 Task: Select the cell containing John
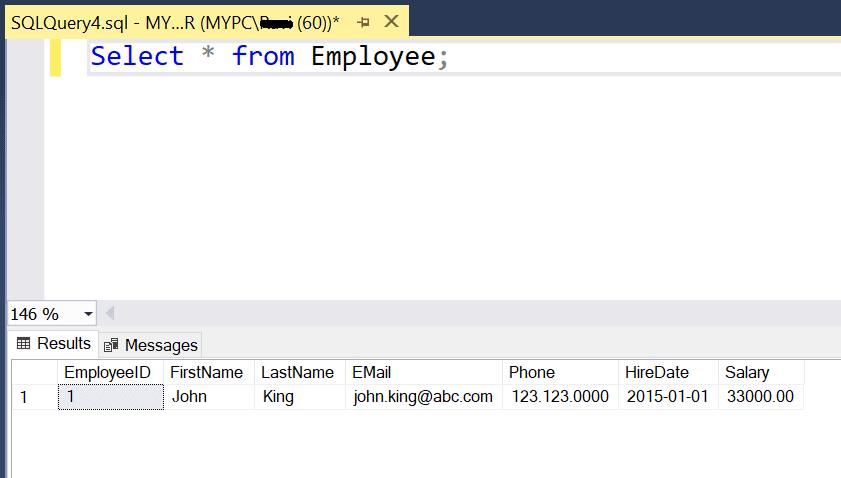189,397
